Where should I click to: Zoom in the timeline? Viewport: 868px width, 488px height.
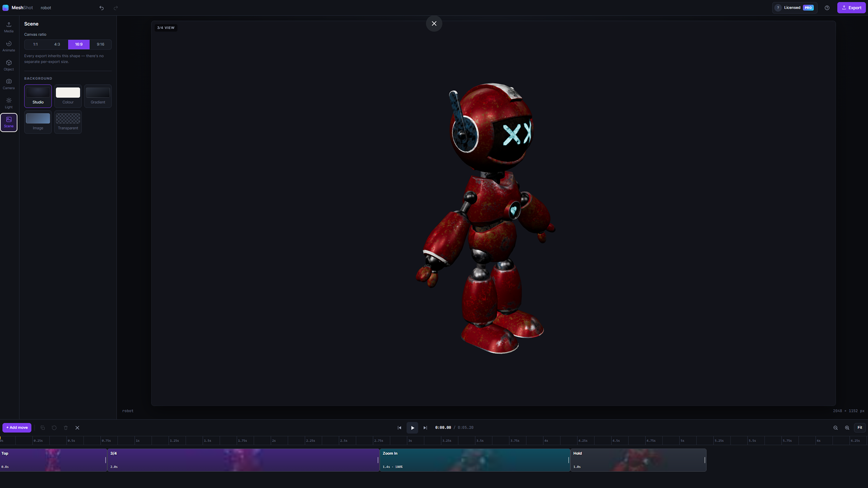[x=847, y=428]
